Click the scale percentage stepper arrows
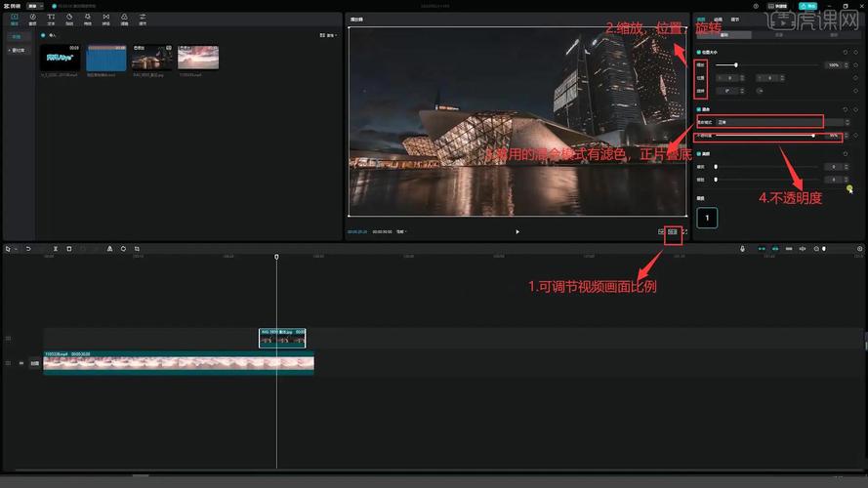Image resolution: width=868 pixels, height=488 pixels. (846, 65)
